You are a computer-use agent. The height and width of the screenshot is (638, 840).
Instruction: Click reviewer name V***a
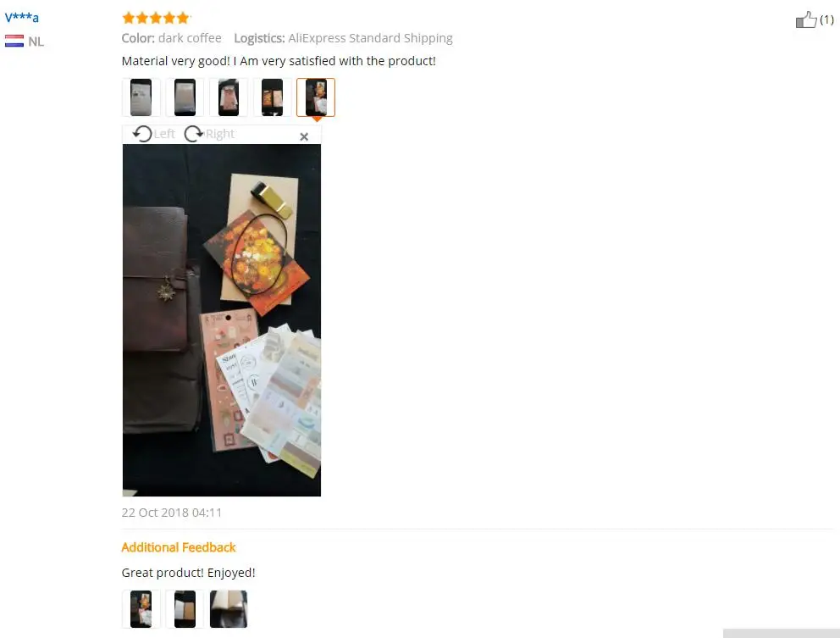tap(22, 17)
